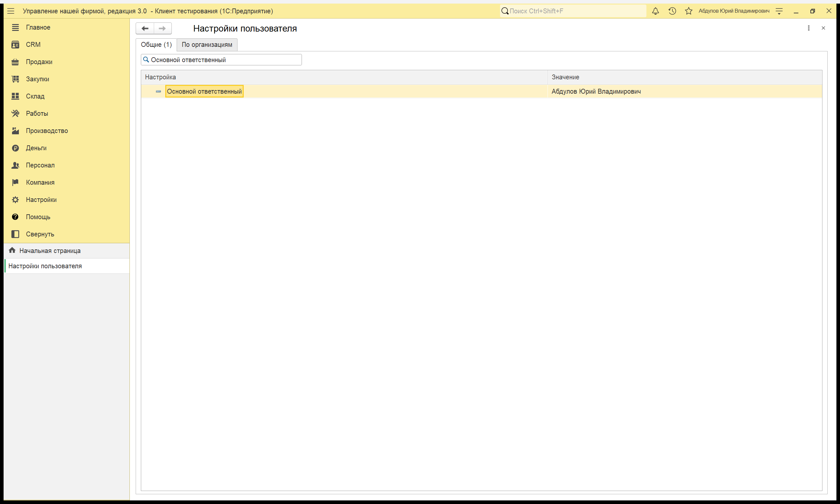Click the Производство factory icon
This screenshot has width=840, height=504.
tap(15, 131)
